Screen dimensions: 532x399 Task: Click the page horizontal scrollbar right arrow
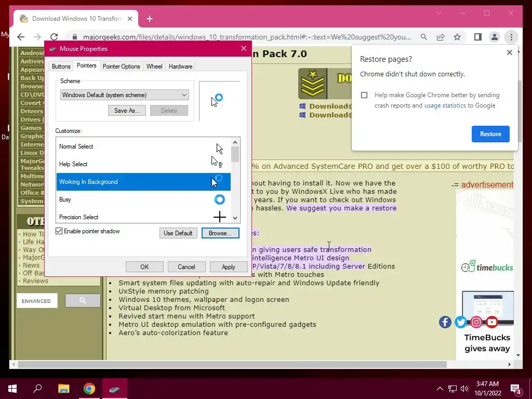point(510,364)
